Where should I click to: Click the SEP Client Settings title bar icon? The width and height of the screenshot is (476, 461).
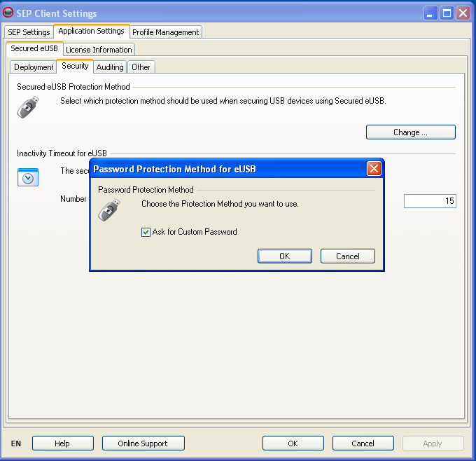pyautogui.click(x=8, y=13)
